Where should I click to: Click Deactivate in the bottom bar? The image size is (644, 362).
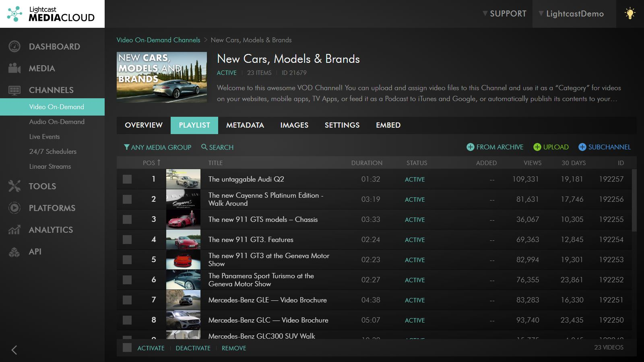coord(193,348)
